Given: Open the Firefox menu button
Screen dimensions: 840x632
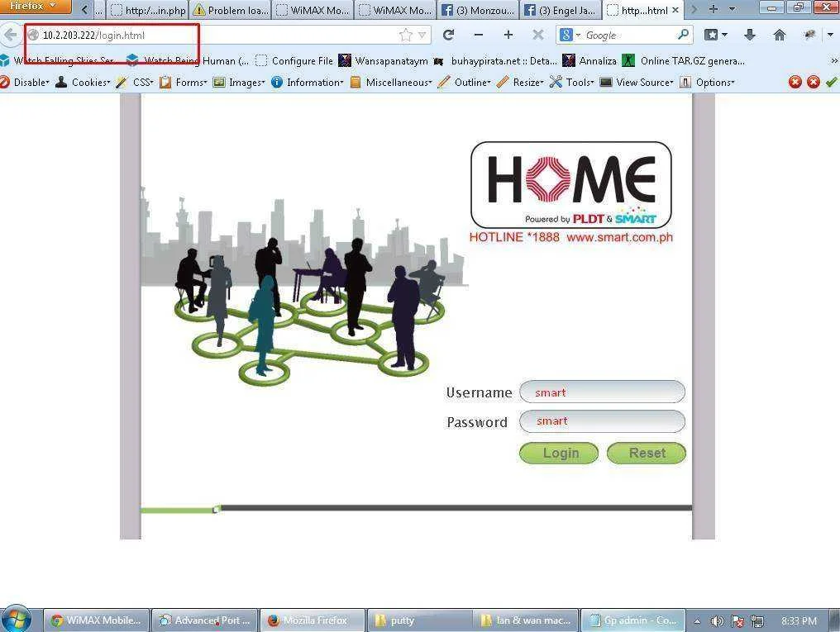Looking at the screenshot, I should 35,7.
